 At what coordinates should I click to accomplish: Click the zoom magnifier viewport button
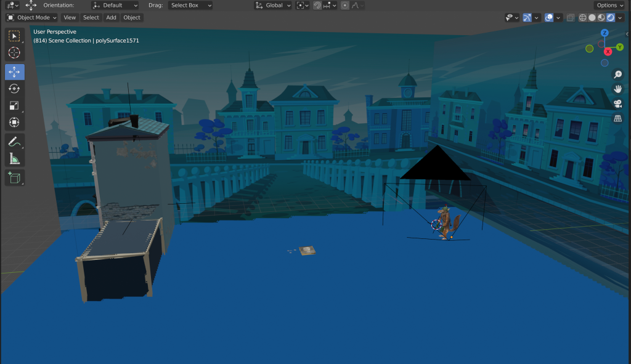coord(617,75)
